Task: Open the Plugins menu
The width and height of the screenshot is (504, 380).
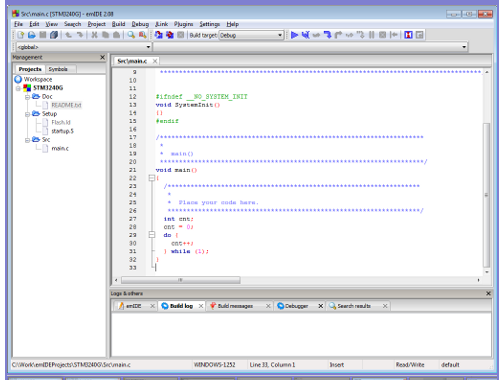Action: tap(183, 24)
